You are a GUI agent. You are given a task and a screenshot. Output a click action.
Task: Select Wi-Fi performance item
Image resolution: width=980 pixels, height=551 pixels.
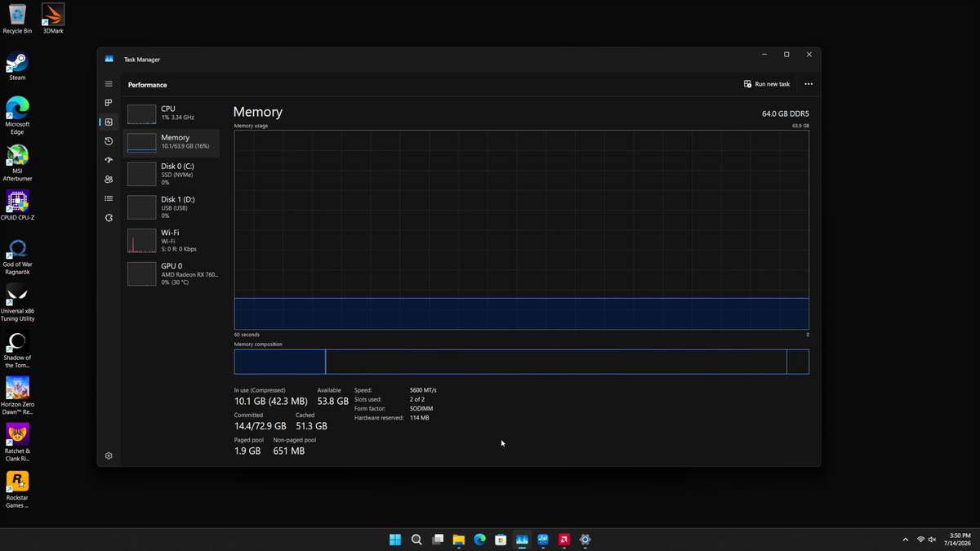(x=171, y=241)
